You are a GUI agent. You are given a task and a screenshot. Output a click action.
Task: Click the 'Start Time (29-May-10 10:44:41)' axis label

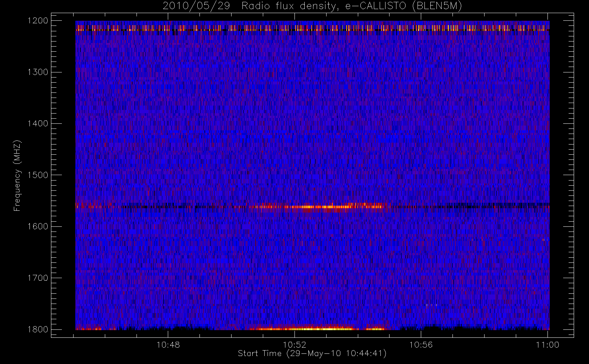(x=312, y=353)
